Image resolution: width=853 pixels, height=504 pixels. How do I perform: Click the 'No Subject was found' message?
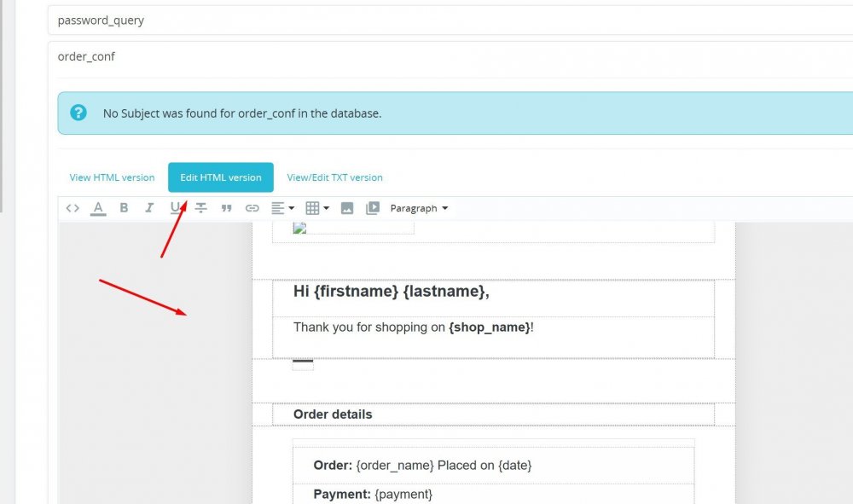click(242, 113)
